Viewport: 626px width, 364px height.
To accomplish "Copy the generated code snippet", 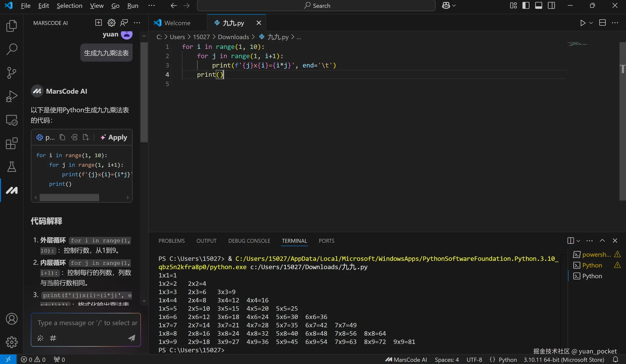I will pyautogui.click(x=62, y=137).
